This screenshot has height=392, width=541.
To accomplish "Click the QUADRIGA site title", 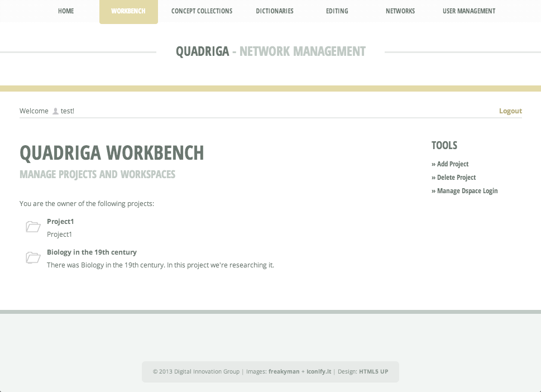I will tap(202, 51).
